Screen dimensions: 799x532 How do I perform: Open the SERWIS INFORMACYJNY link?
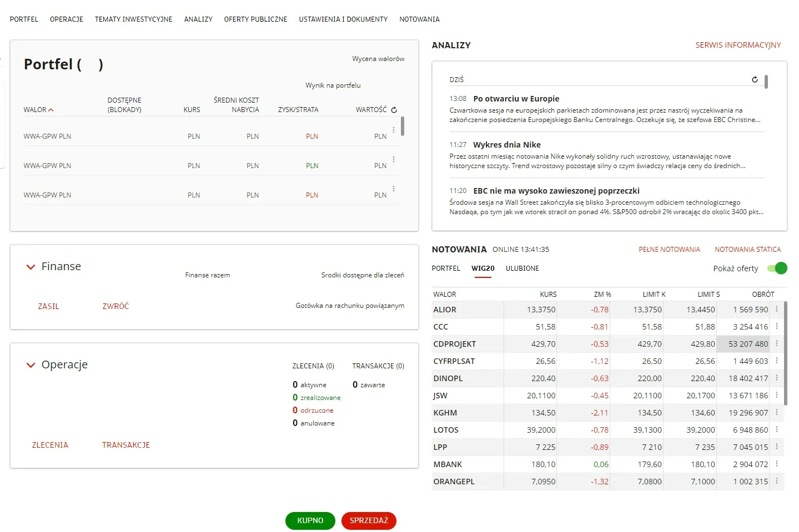738,45
